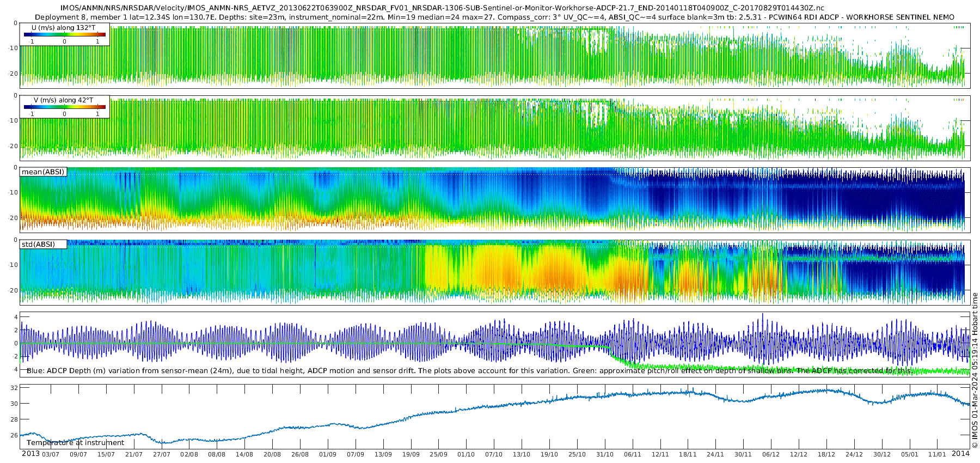The height and width of the screenshot is (463, 980).
Task: Click the 30/11 date tick label
Action: (x=743, y=454)
